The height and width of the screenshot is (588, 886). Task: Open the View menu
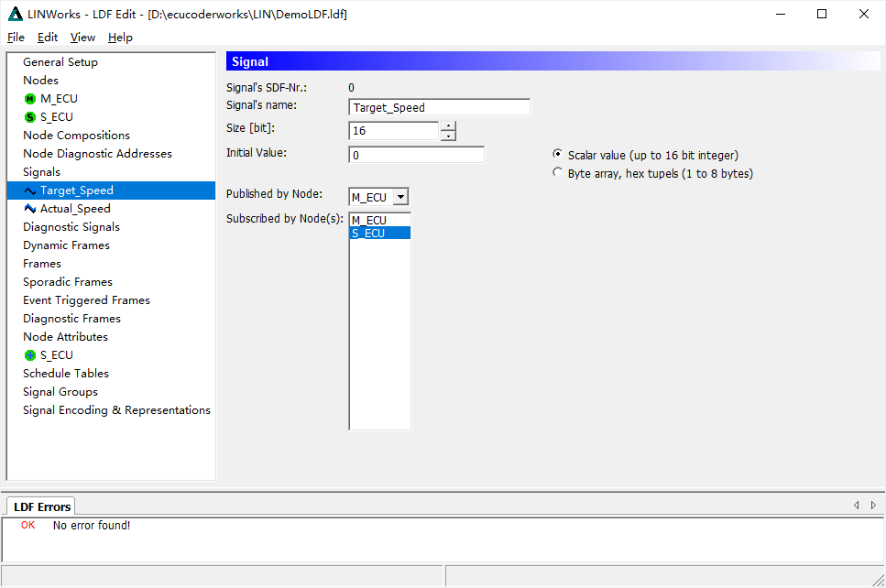[x=82, y=38]
